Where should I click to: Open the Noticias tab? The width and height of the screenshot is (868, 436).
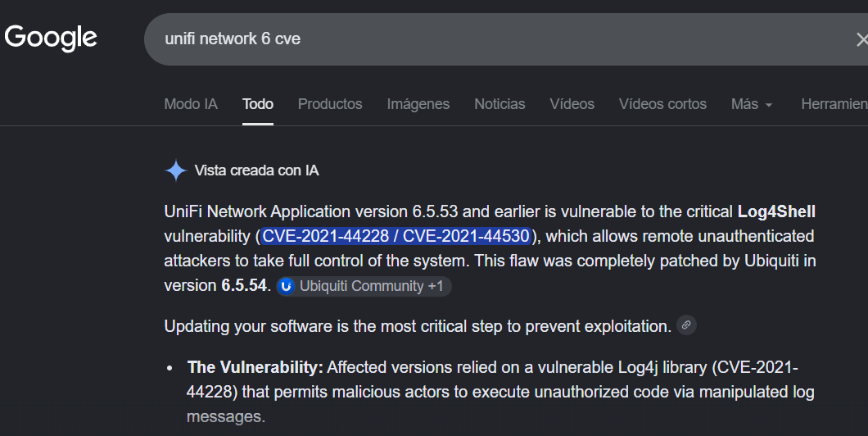pyautogui.click(x=500, y=104)
